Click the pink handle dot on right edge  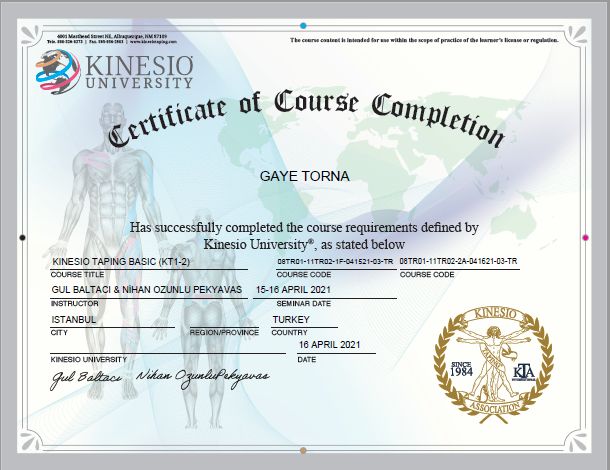pos(585,238)
